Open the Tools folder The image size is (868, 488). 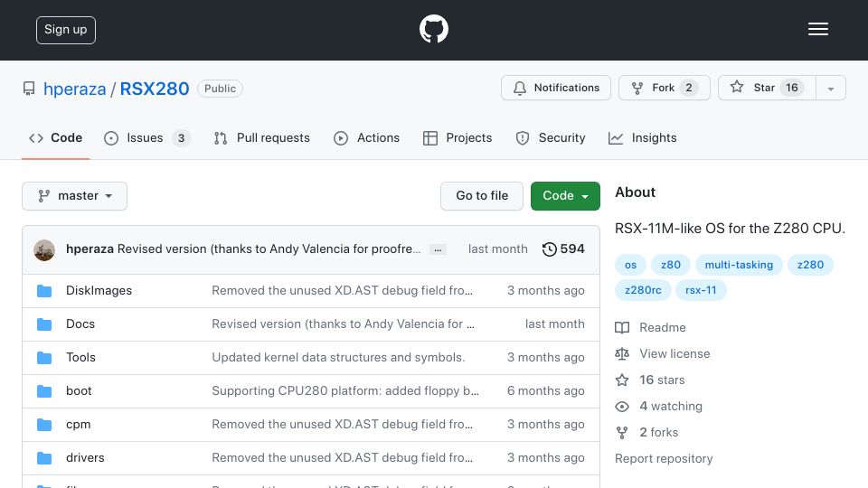pyautogui.click(x=80, y=358)
